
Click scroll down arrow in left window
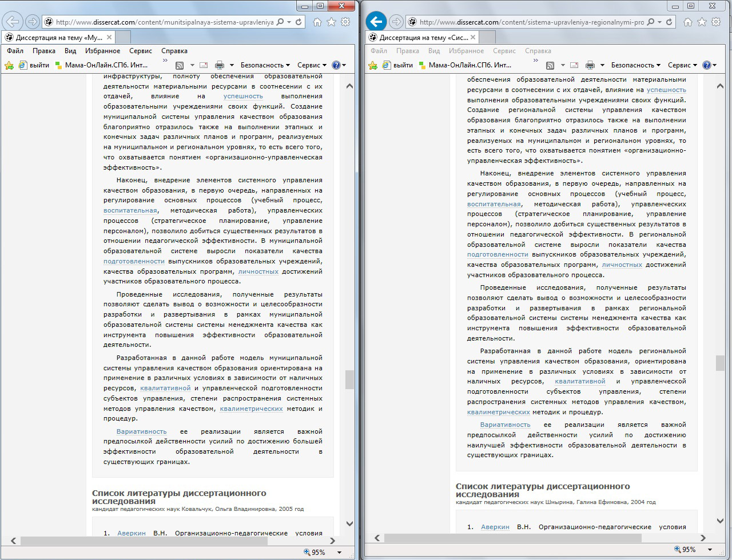349,523
